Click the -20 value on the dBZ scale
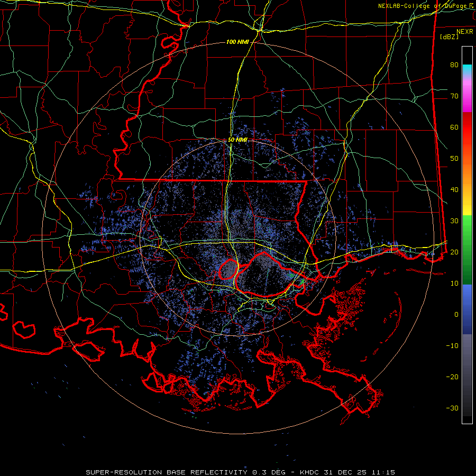Image resolution: width=476 pixels, height=476 pixels. pos(452,377)
